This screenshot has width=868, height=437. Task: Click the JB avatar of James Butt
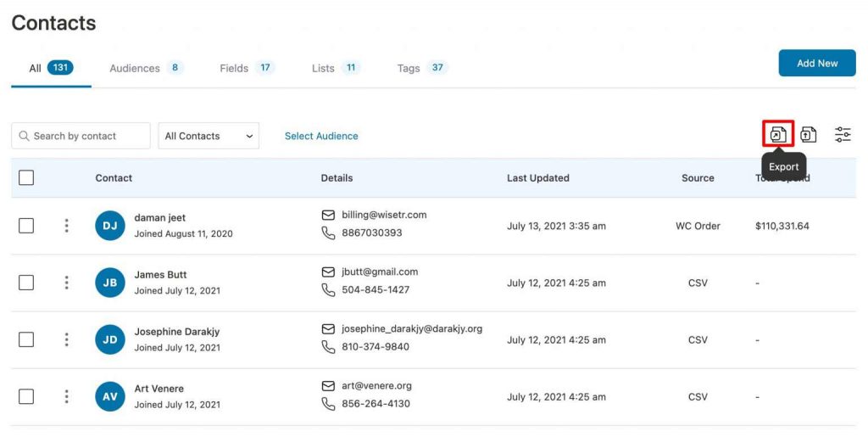pos(110,283)
